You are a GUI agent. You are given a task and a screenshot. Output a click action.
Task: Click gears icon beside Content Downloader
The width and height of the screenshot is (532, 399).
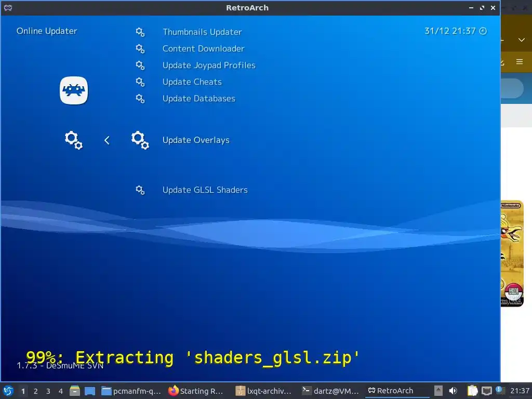coord(140,49)
